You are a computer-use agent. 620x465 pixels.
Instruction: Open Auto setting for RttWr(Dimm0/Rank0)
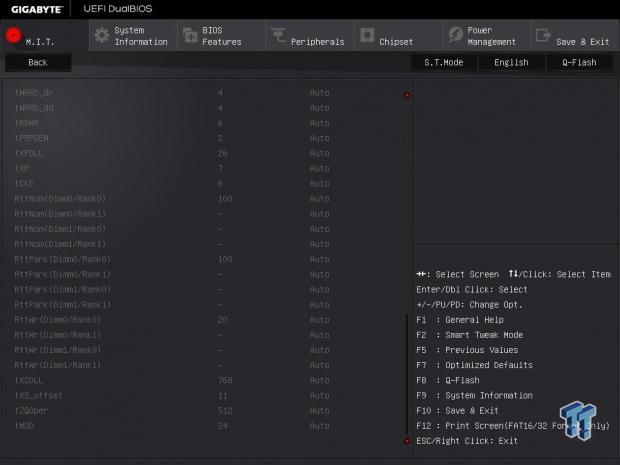pyautogui.click(x=319, y=320)
